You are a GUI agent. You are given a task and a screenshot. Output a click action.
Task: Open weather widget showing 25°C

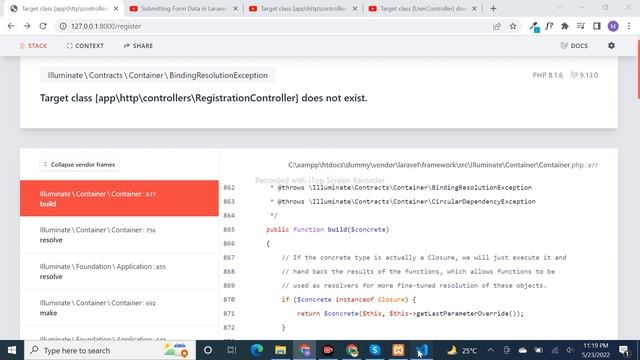[462, 350]
